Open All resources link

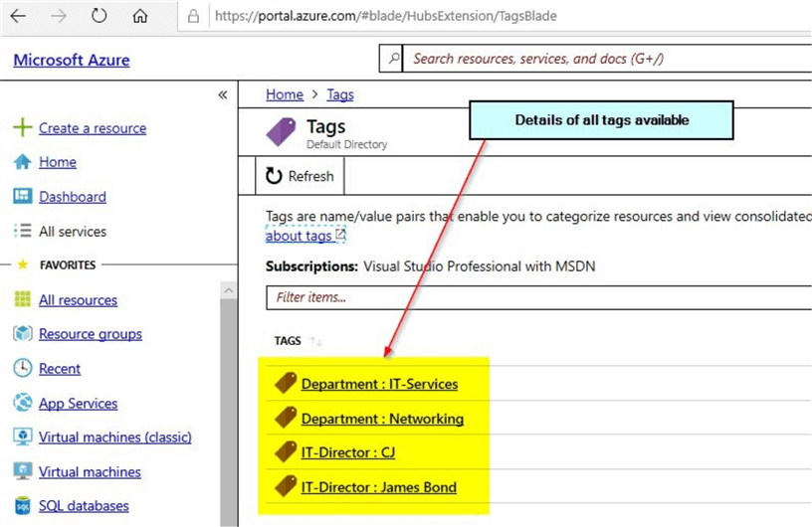pos(78,300)
